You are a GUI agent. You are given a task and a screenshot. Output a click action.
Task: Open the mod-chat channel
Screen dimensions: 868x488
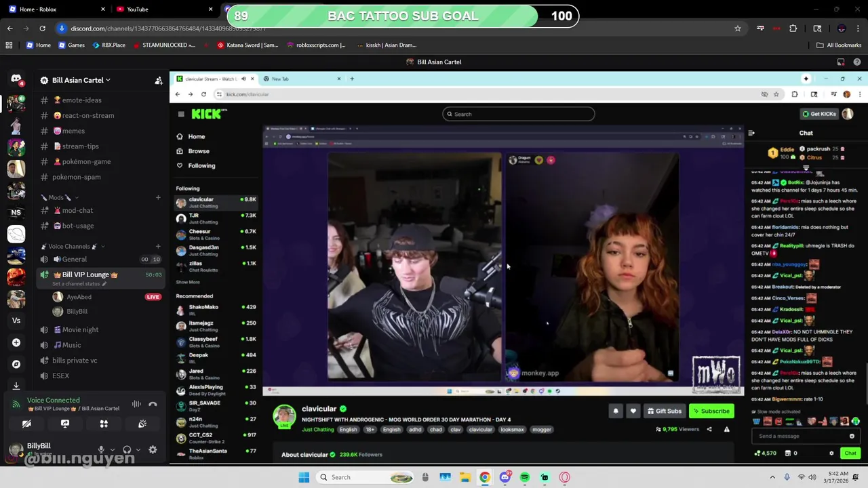pyautogui.click(x=100, y=210)
